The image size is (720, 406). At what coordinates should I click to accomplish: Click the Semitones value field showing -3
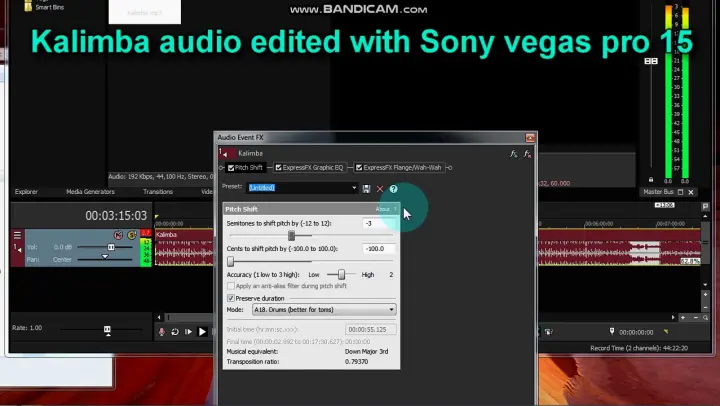coord(378,223)
